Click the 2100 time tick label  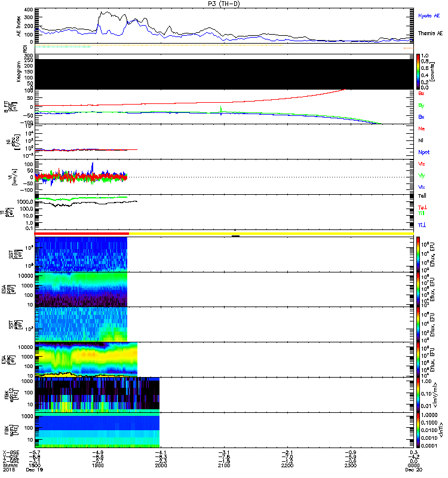[x=224, y=465]
